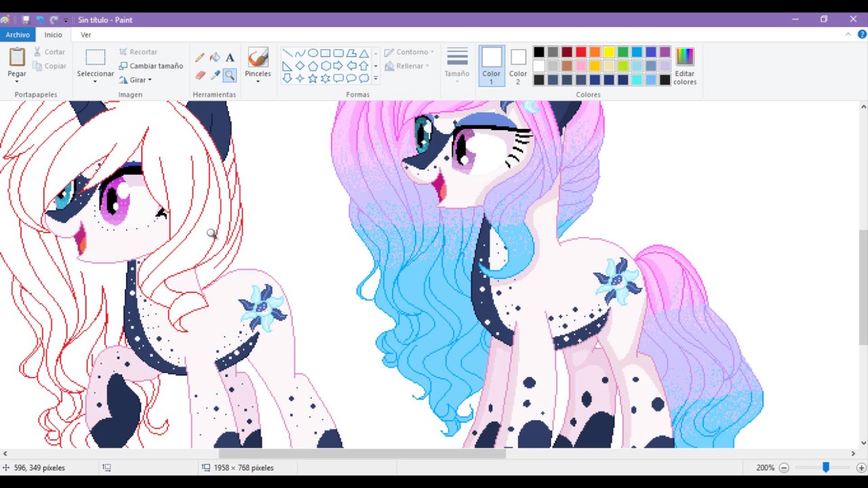Screen dimensions: 868x488
Task: Click the Undo arrow in title bar
Action: point(40,20)
